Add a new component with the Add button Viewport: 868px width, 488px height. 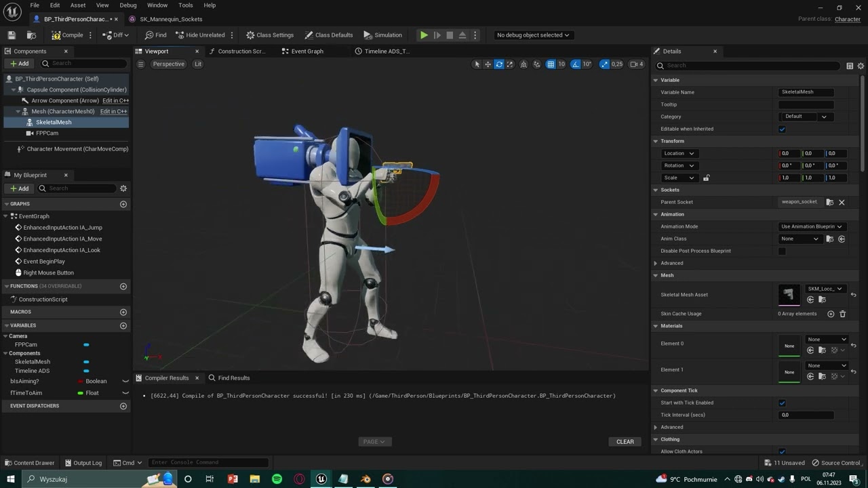20,64
